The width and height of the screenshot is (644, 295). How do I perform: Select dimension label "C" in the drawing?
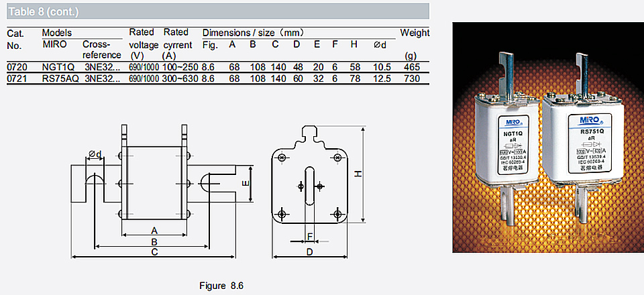point(154,252)
